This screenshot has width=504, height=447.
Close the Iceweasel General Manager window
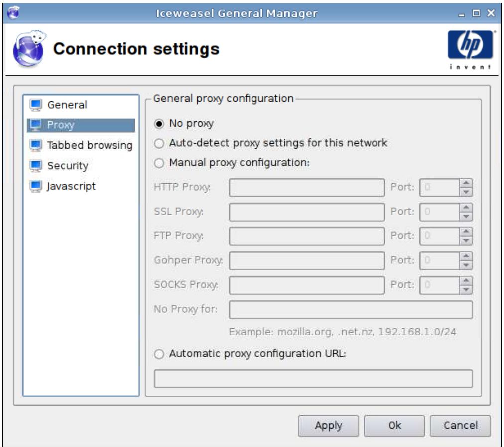tap(491, 13)
